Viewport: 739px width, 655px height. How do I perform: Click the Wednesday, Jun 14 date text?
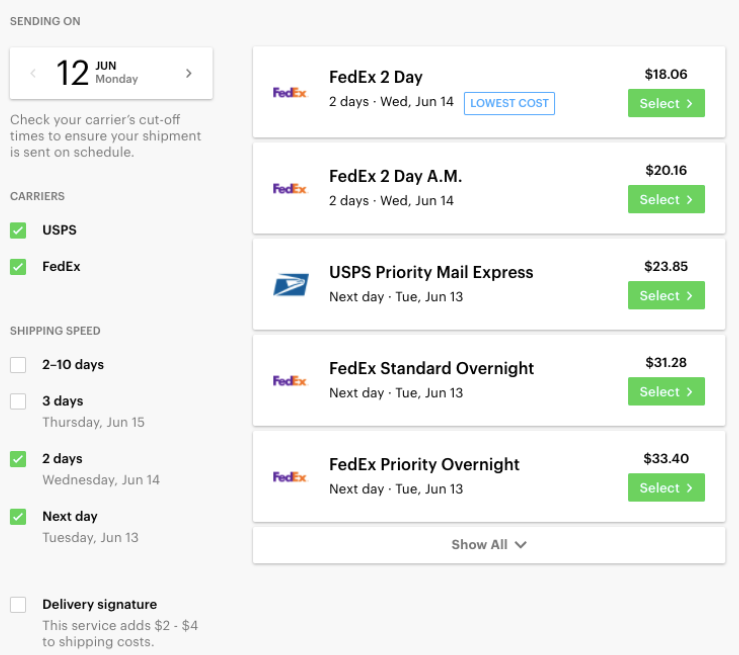(x=101, y=480)
